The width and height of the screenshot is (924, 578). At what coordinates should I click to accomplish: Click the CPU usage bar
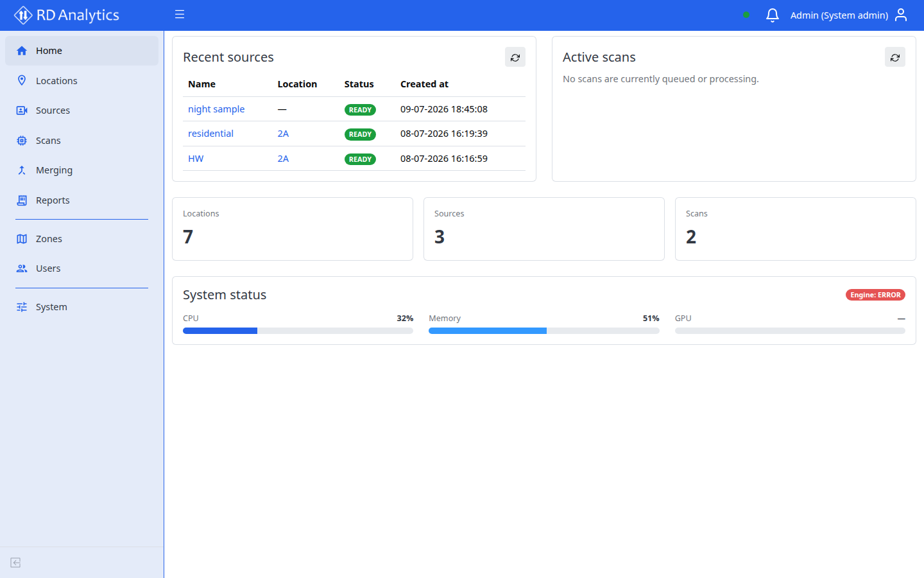tap(298, 331)
